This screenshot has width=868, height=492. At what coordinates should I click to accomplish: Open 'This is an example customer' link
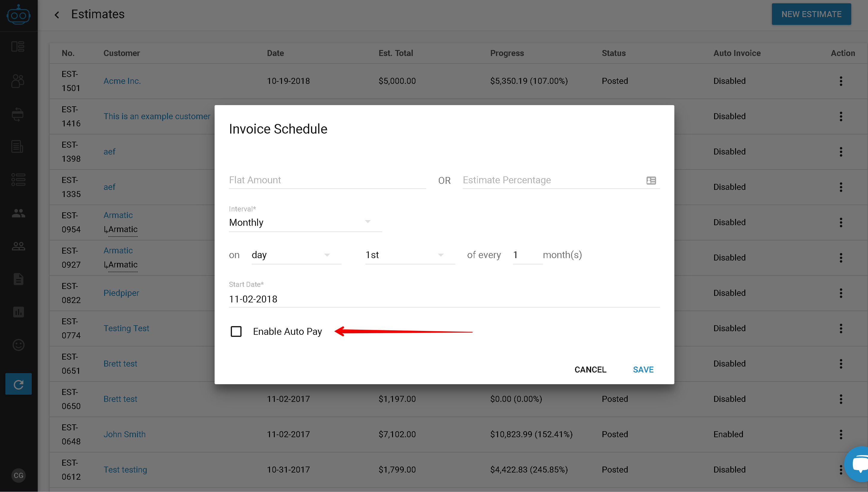pyautogui.click(x=157, y=116)
